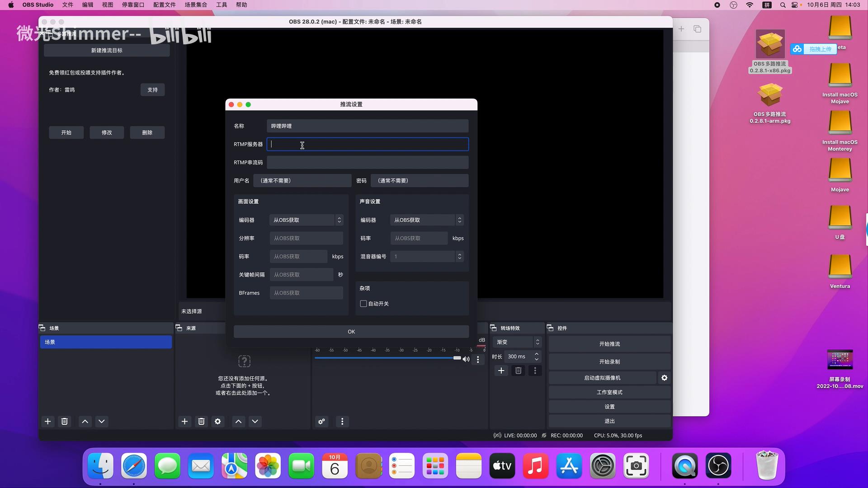This screenshot has width=868, height=488.
Task: Click the 用户名 input field
Action: click(x=302, y=181)
